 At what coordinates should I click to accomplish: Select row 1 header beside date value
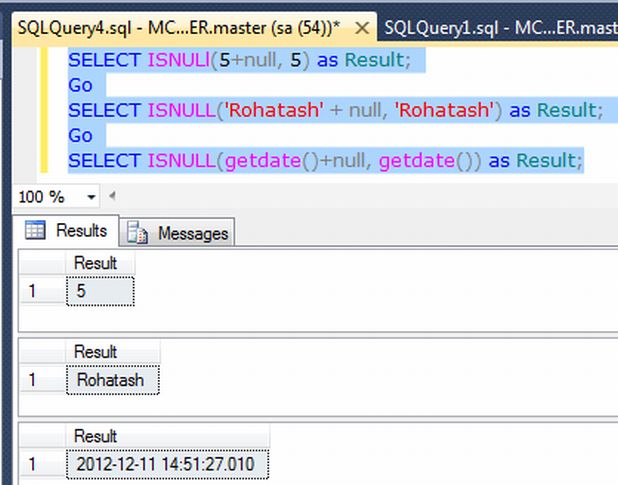pos(42,464)
